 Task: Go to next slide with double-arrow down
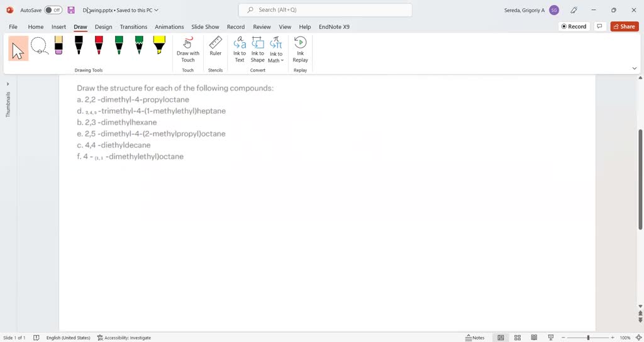pyautogui.click(x=640, y=319)
